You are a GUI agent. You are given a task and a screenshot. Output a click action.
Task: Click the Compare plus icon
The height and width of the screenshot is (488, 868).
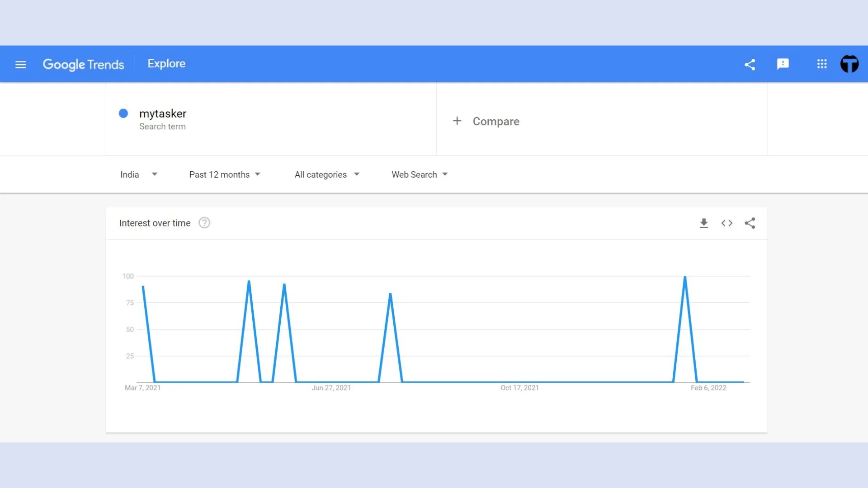(x=457, y=121)
